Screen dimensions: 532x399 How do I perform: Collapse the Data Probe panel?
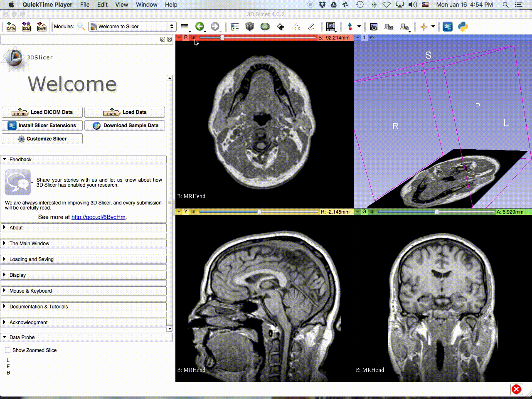(x=86, y=337)
